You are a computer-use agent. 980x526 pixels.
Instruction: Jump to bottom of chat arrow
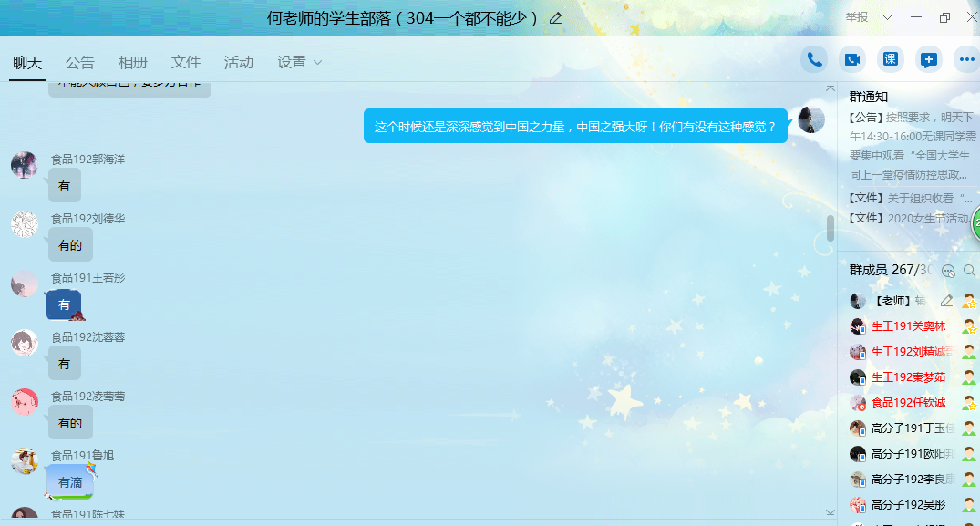[x=830, y=513]
